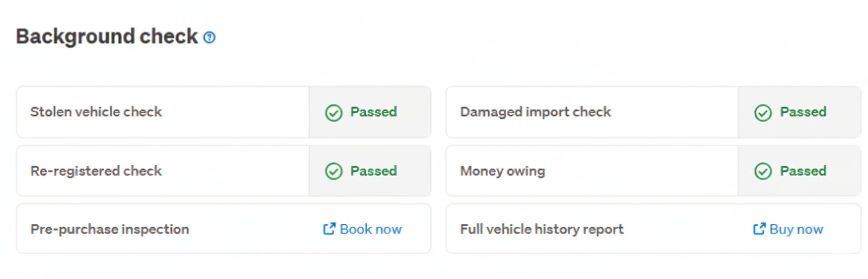Select the Stolen vehicle check label
Image resolution: width=868 pixels, height=279 pixels.
(96, 112)
